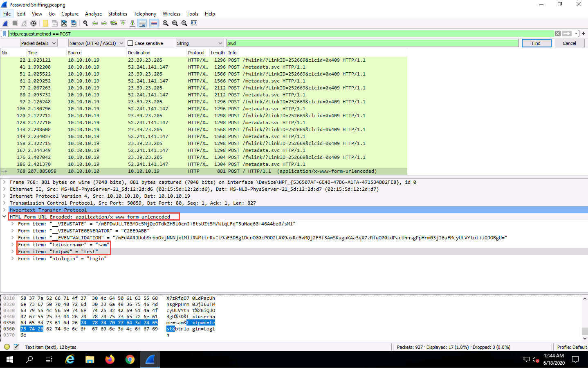Go back in packet history arrow
The image size is (588, 368).
(x=94, y=23)
